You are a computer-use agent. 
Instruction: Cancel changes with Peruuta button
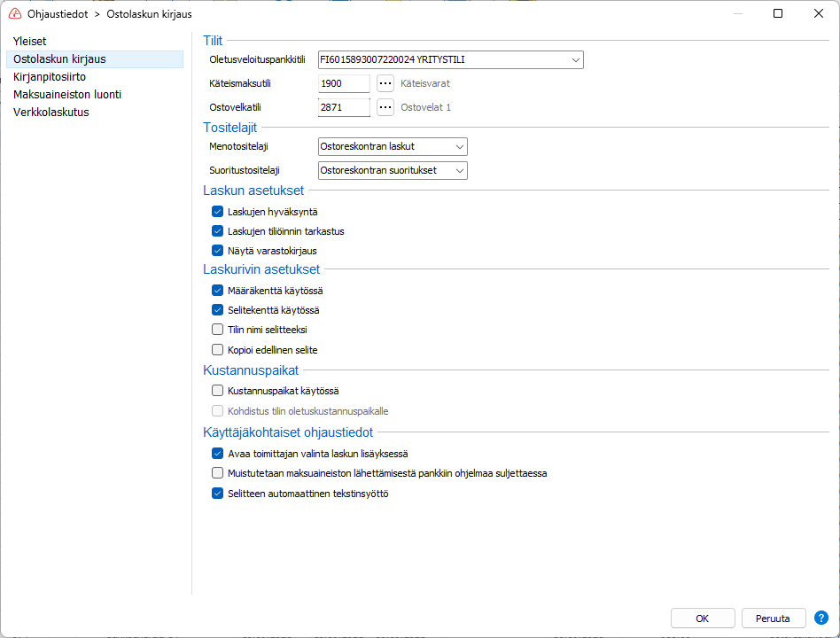[x=773, y=619]
